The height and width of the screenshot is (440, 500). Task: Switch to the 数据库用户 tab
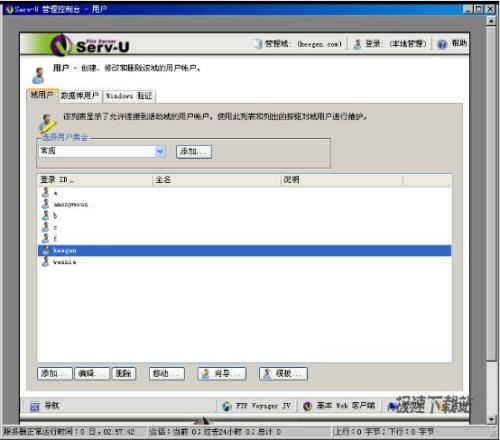[x=80, y=96]
